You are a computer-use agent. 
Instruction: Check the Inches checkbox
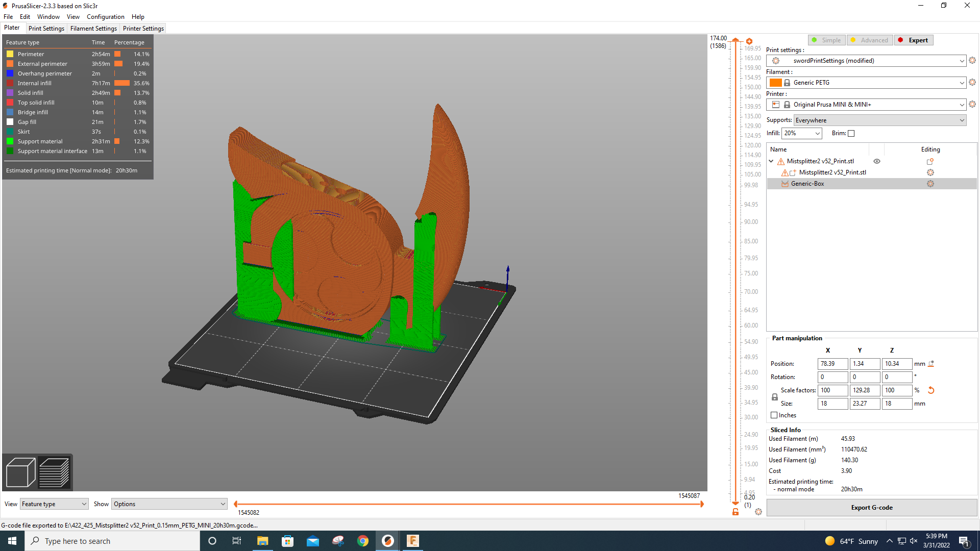coord(774,415)
